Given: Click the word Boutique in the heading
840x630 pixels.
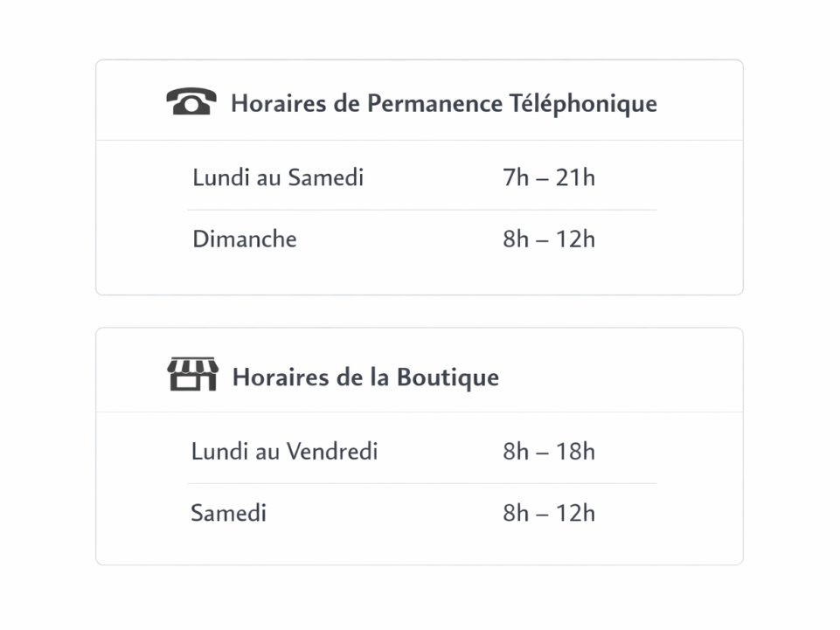Looking at the screenshot, I should 448,377.
